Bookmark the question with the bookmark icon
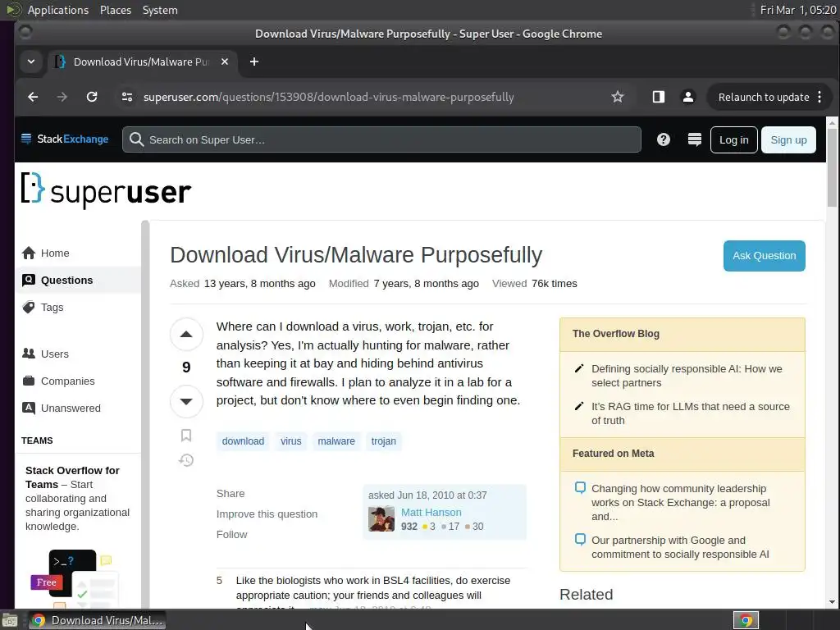The height and width of the screenshot is (630, 840). point(186,435)
